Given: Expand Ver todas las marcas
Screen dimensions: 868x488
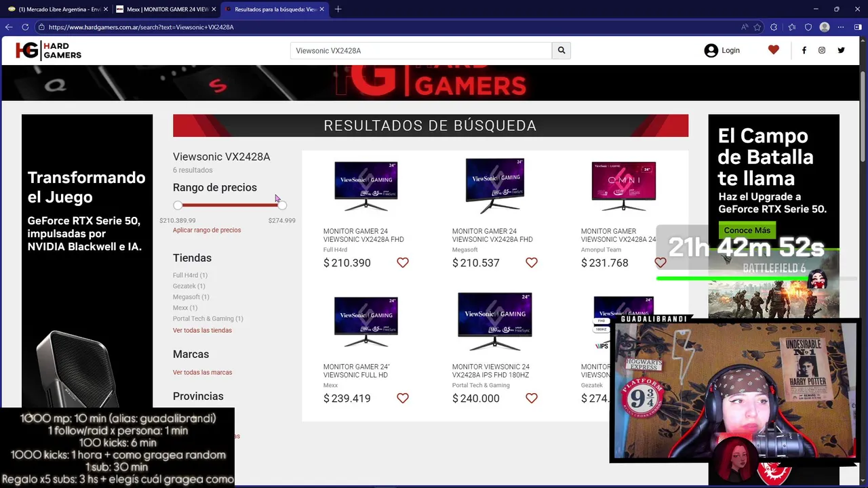Looking at the screenshot, I should pos(202,373).
